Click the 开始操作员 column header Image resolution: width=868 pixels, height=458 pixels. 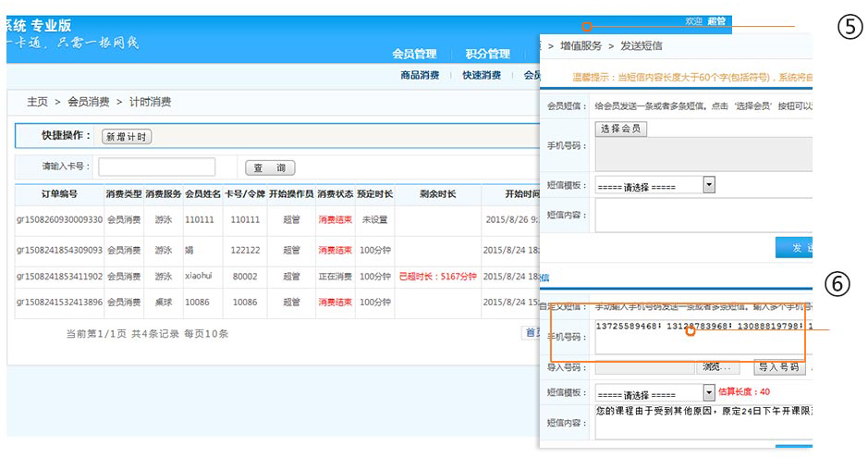pyautogui.click(x=291, y=193)
